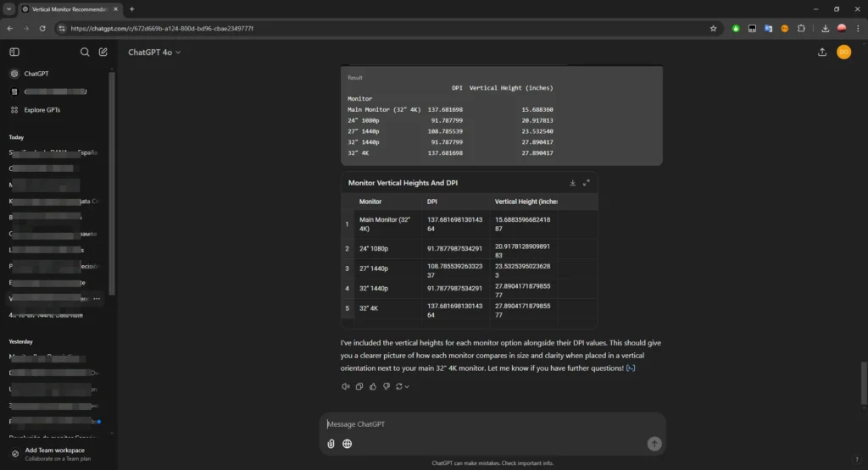Toggle the ChatGPT sidebar panel
Viewport: 868px width, 470px height.
pyautogui.click(x=14, y=52)
